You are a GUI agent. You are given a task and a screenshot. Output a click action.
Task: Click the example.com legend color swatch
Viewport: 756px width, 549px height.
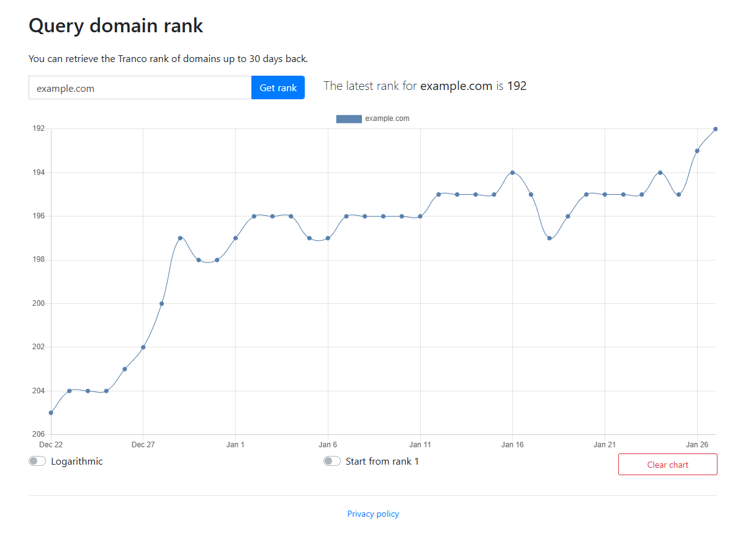[348, 118]
